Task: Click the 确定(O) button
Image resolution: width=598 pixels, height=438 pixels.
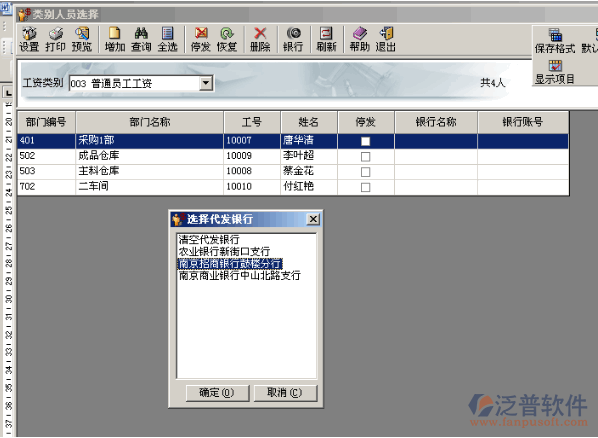Action: 217,393
